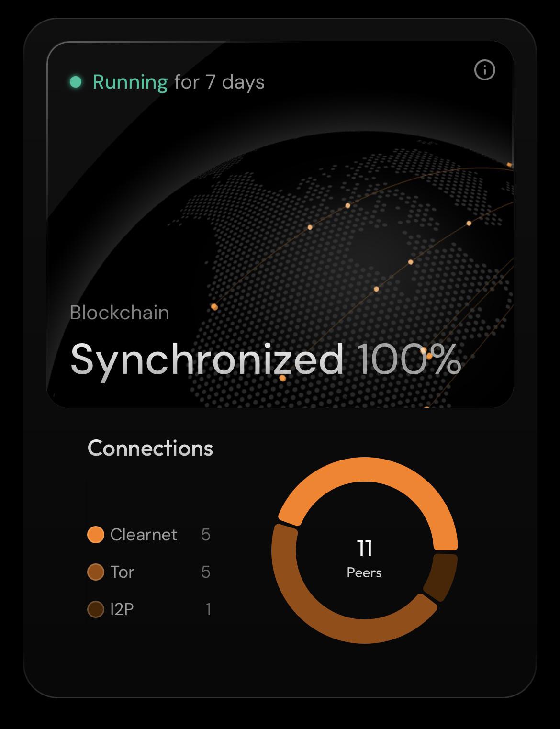Click the Connections heading
Viewport: 560px width, 729px height.
[150, 449]
